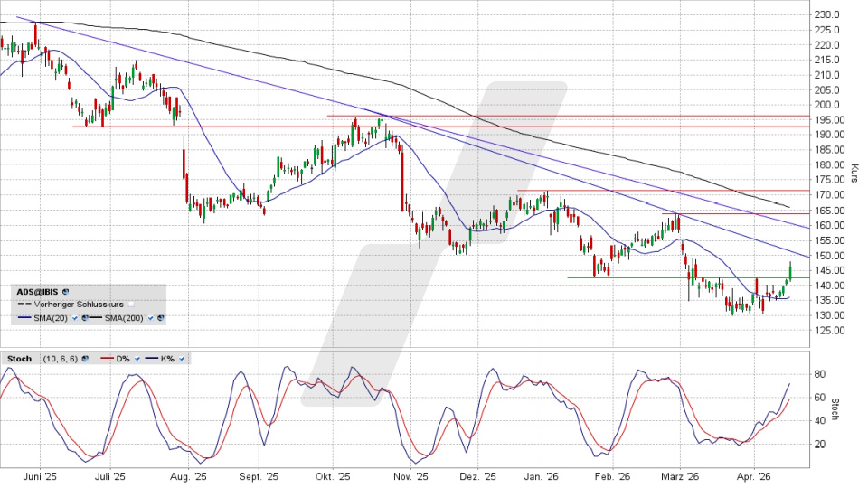Click the (10, 6, 6) parameter text

point(61,359)
